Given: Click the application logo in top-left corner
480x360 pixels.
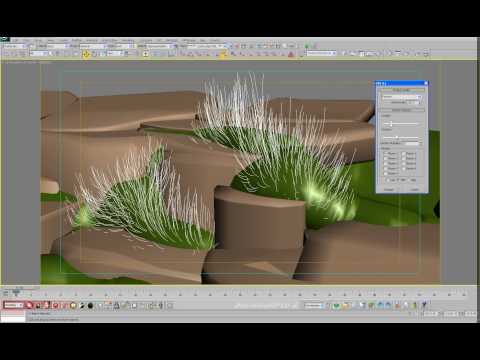Looking at the screenshot, I should click(x=4, y=39).
